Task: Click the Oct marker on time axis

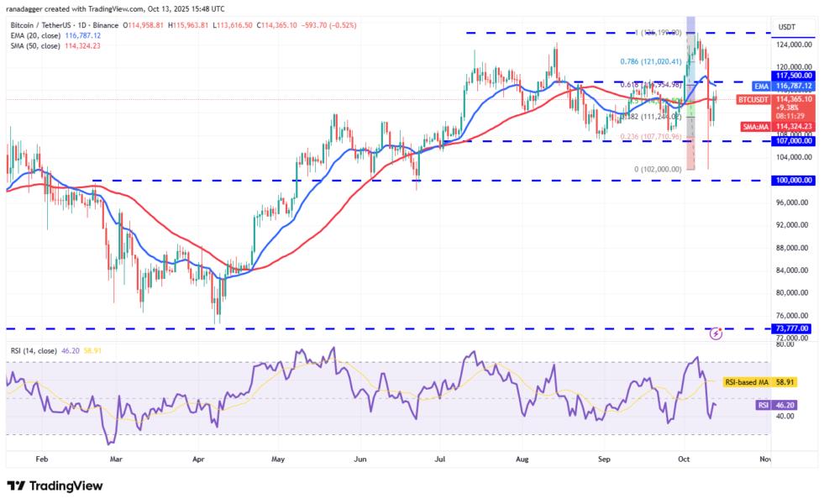Action: pos(684,459)
